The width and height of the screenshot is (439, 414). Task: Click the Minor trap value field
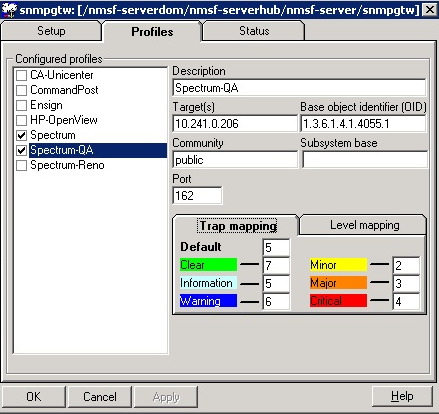click(x=406, y=265)
